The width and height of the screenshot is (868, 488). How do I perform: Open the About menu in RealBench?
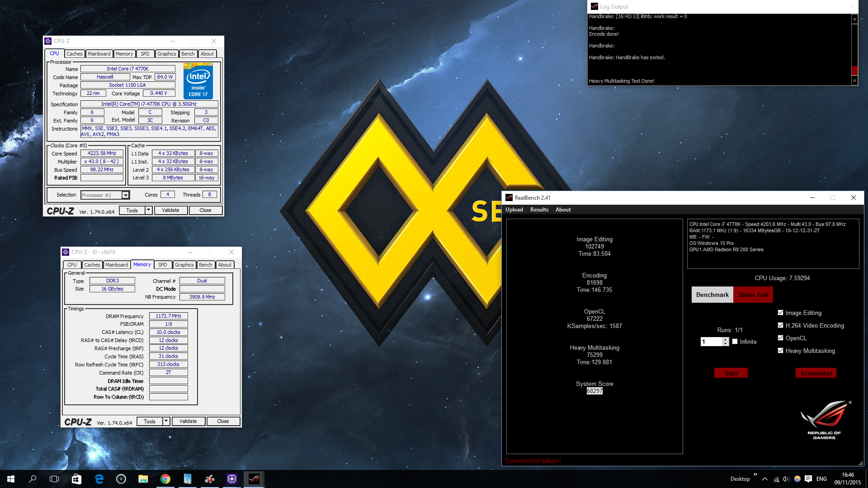point(563,210)
